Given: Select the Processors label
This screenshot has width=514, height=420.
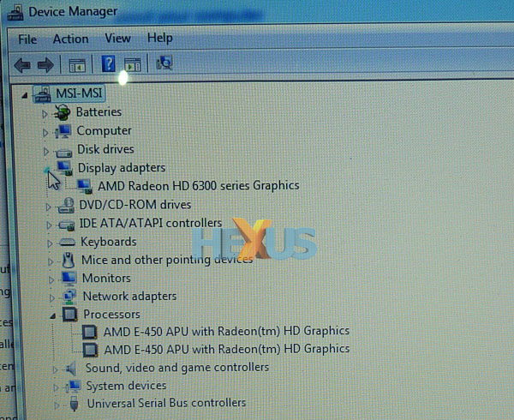Looking at the screenshot, I should coord(111,315).
